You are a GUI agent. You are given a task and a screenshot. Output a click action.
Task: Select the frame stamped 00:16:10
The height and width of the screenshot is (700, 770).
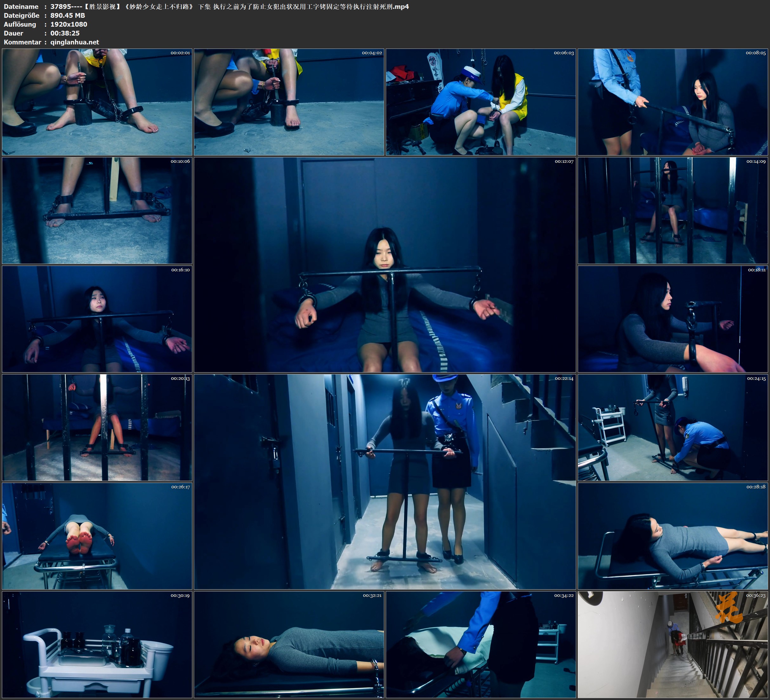pyautogui.click(x=97, y=319)
